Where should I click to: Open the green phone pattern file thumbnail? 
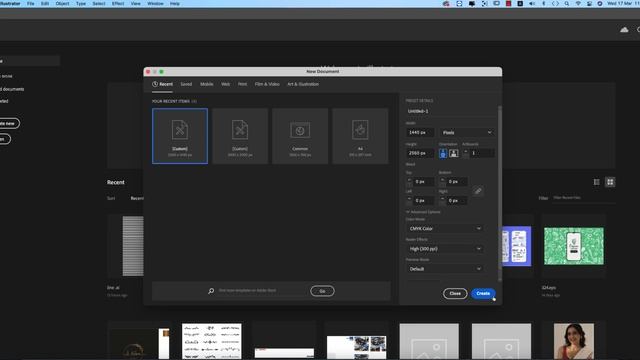click(x=573, y=246)
